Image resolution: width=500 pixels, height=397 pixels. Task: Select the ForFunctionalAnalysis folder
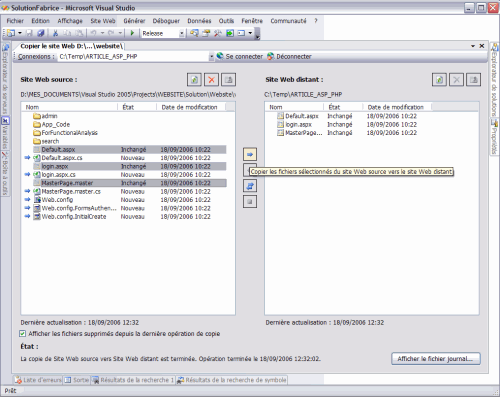tap(65, 133)
